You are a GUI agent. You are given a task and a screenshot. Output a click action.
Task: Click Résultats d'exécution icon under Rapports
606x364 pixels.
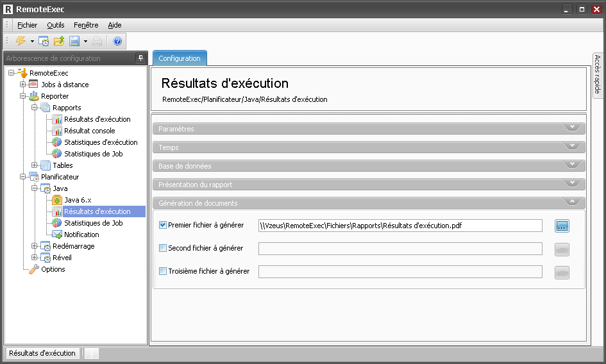(57, 119)
